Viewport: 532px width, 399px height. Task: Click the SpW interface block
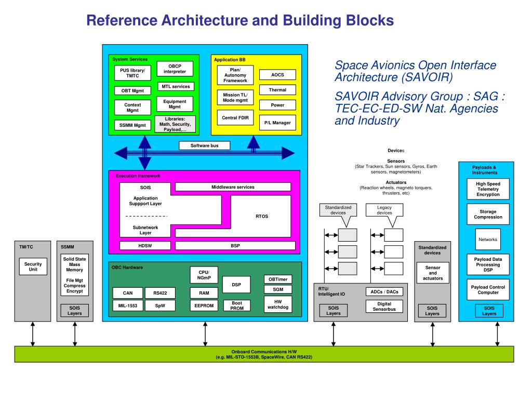click(160, 305)
